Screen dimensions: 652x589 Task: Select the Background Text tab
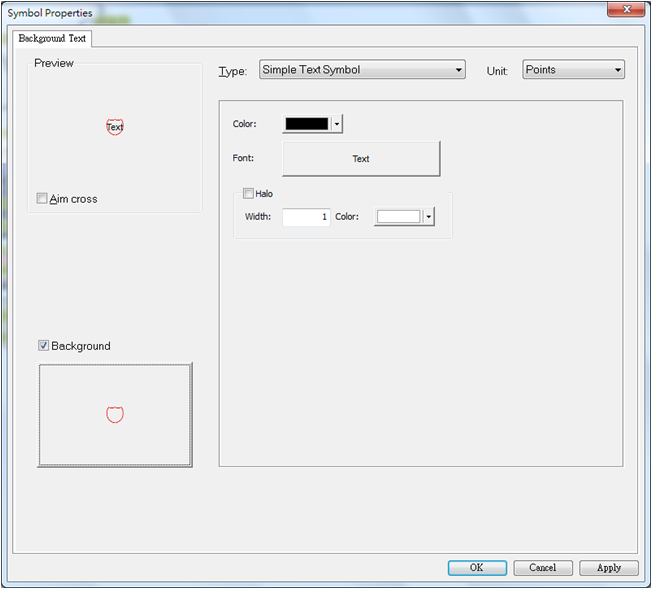coord(52,38)
